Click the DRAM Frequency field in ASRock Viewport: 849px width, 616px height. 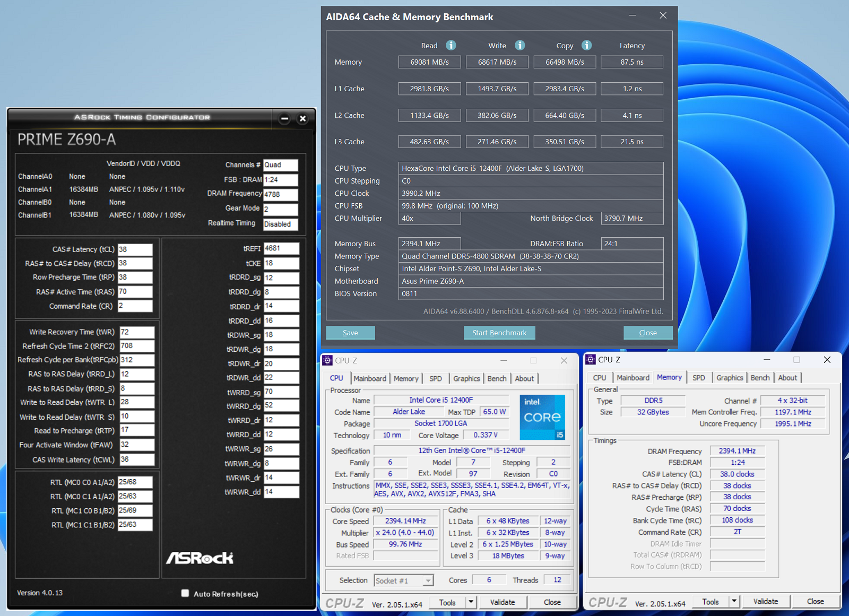click(x=281, y=194)
